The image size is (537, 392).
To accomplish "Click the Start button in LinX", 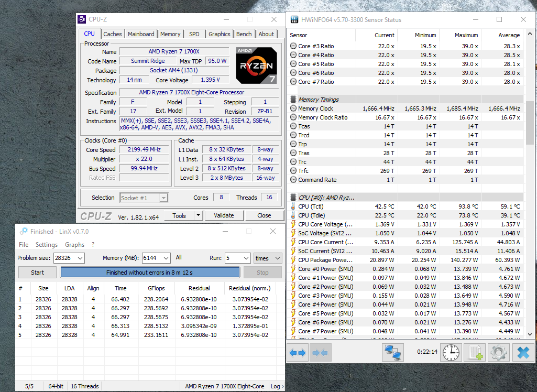I will pyautogui.click(x=37, y=273).
